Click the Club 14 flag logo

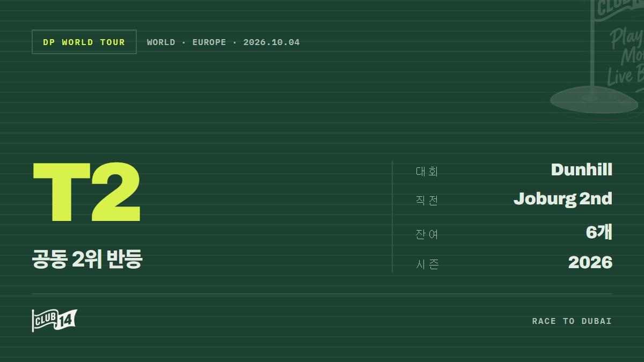tap(54, 321)
